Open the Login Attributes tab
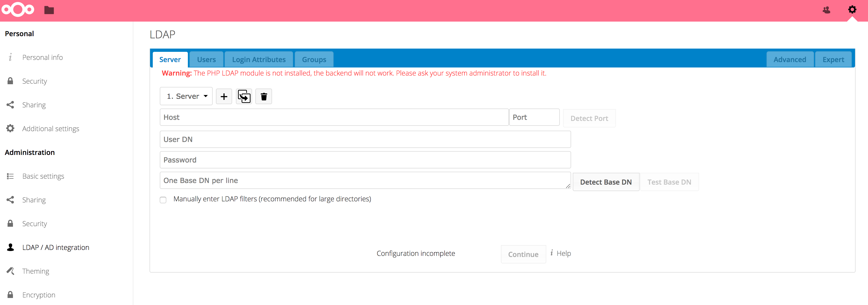Viewport: 868px width, 305px height. click(259, 60)
